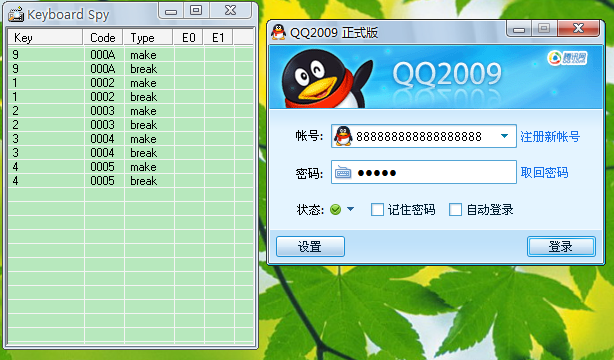Select the row with code 0004 make
614x360 pixels.
130,139
